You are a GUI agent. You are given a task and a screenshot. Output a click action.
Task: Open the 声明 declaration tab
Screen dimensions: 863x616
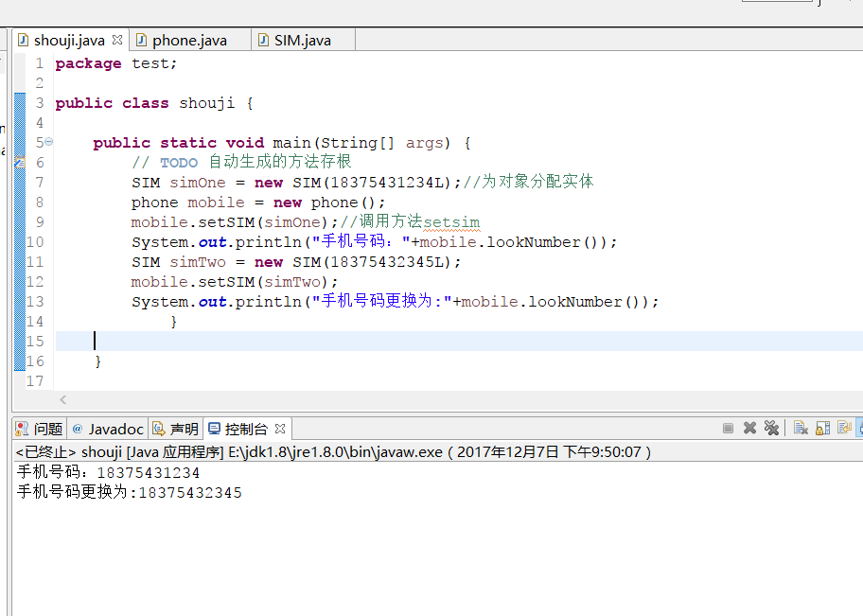coord(176,429)
